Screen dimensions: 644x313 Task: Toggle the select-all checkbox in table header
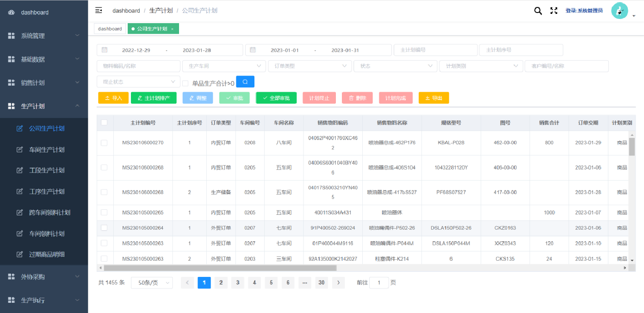click(x=104, y=123)
